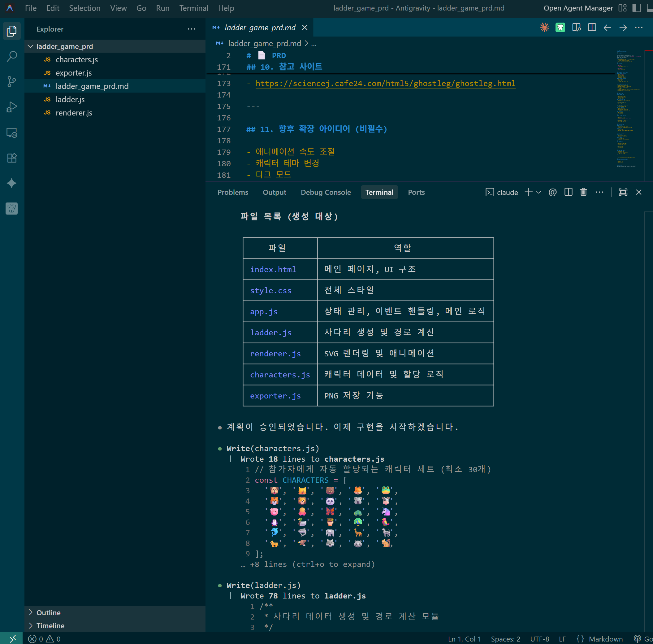Image resolution: width=653 pixels, height=644 pixels.
Task: Split the terminal panel
Action: point(568,192)
